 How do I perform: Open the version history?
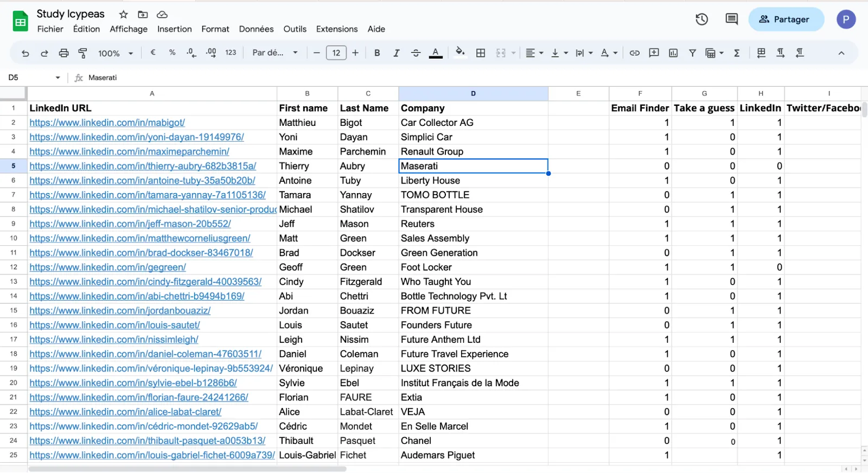702,19
